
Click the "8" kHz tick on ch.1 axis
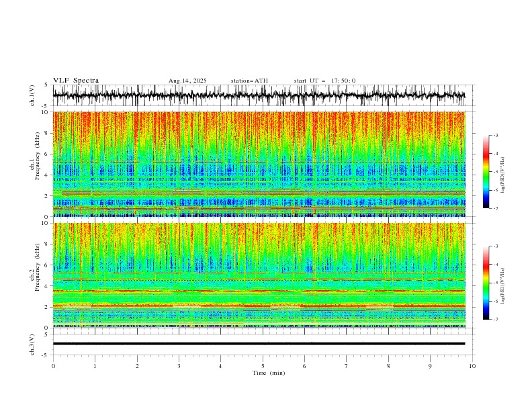pyautogui.click(x=48, y=133)
